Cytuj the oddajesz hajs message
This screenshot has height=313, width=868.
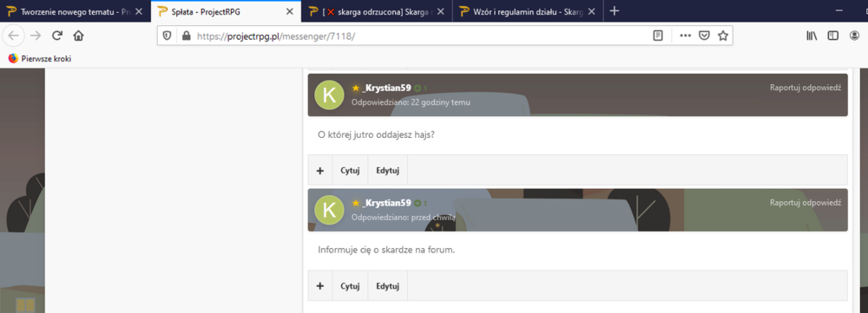350,170
